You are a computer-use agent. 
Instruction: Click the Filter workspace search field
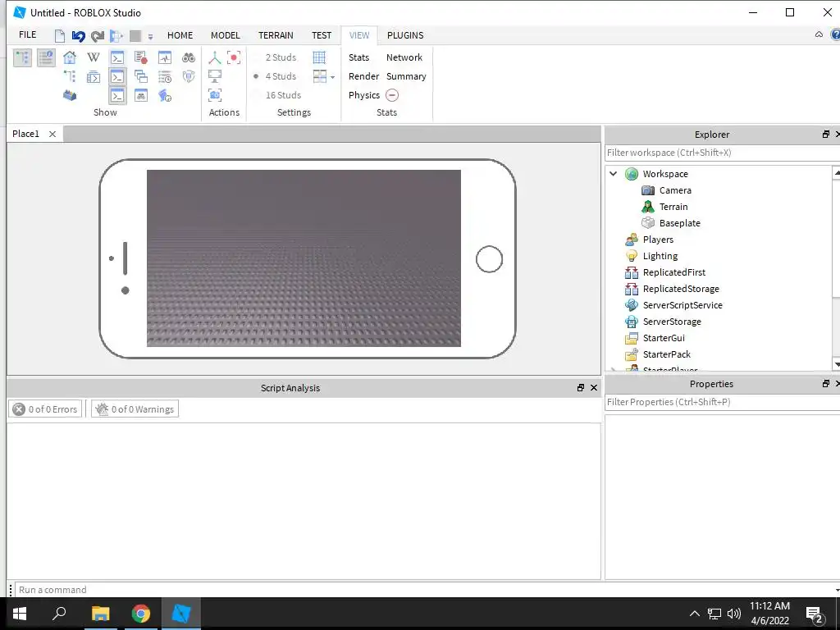tap(722, 153)
